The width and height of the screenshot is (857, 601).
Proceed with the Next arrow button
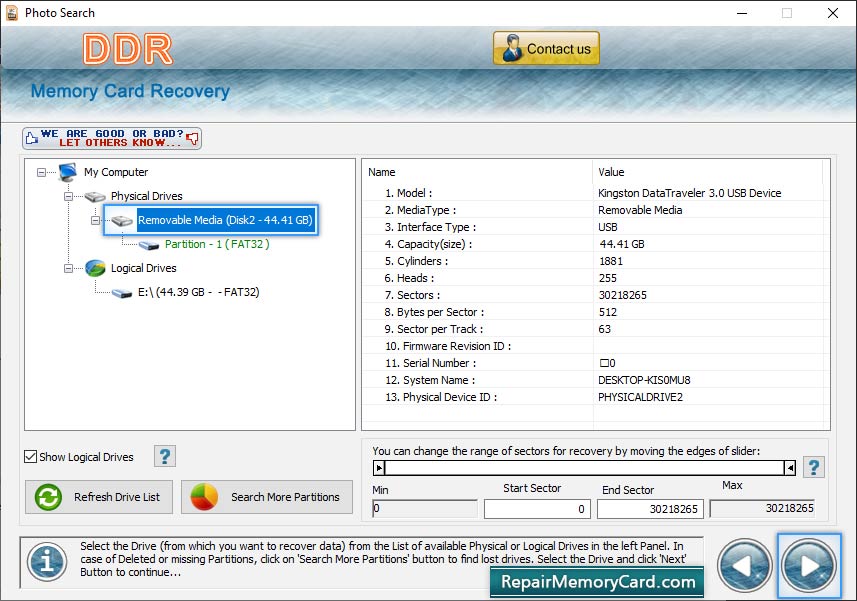pos(809,566)
